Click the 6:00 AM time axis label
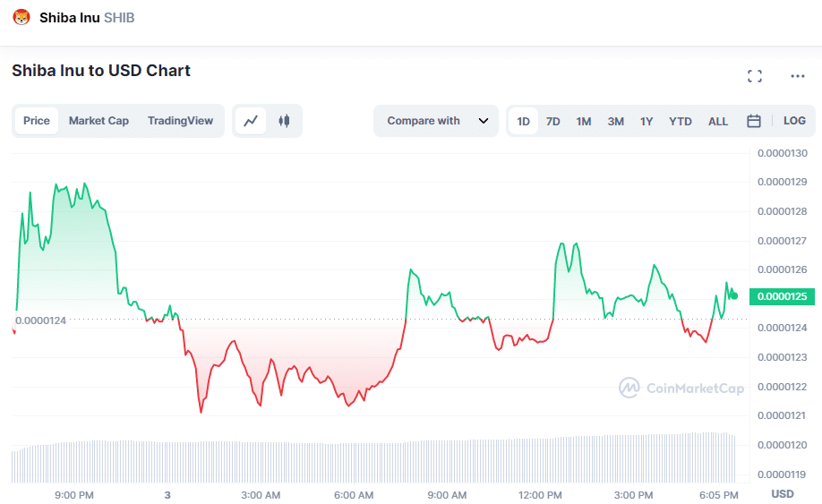 coord(354,495)
